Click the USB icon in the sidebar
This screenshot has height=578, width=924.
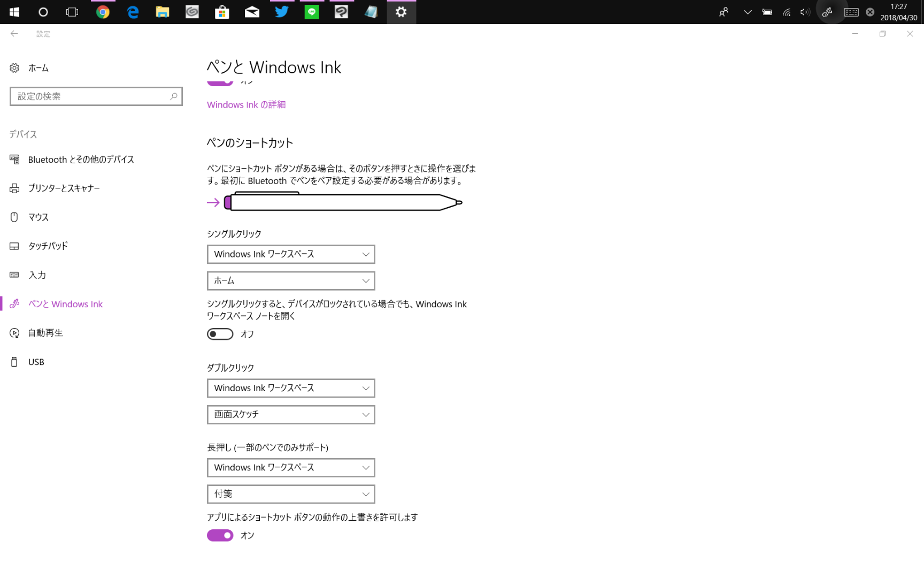pyautogui.click(x=14, y=362)
